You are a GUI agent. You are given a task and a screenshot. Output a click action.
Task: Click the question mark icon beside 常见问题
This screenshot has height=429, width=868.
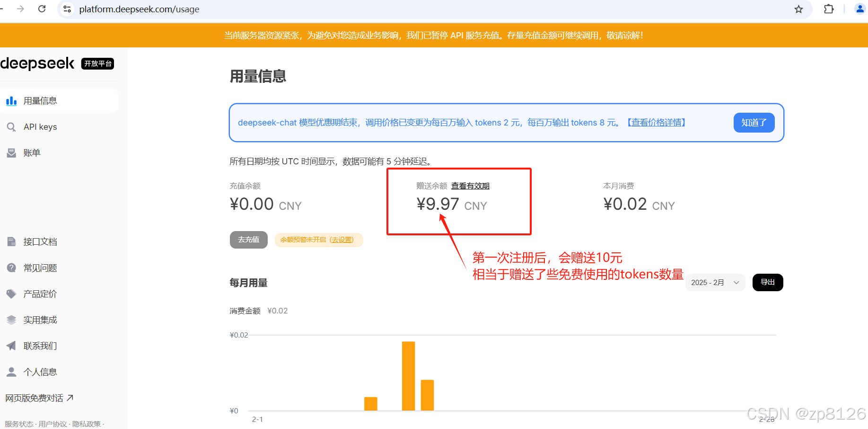[x=11, y=268]
